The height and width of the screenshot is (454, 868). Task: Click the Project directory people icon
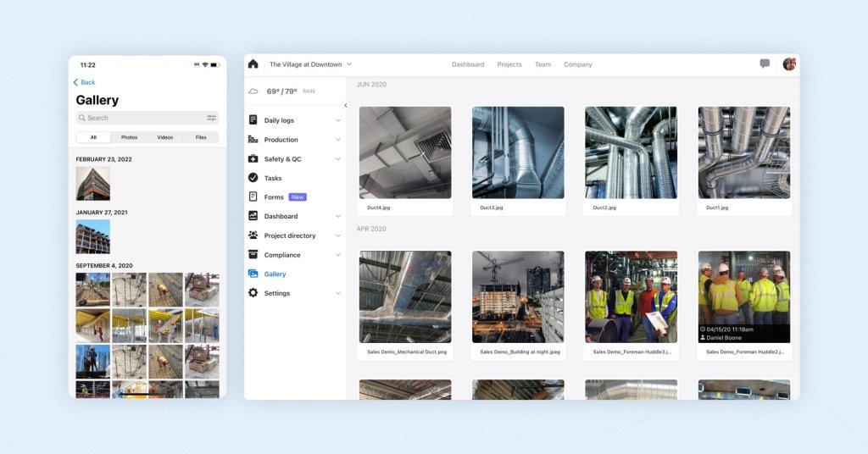253,235
